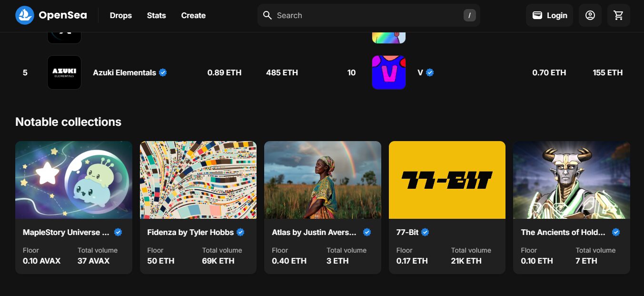
Task: Click Azuki Elementals floor price 0.89 ETH
Action: point(224,72)
